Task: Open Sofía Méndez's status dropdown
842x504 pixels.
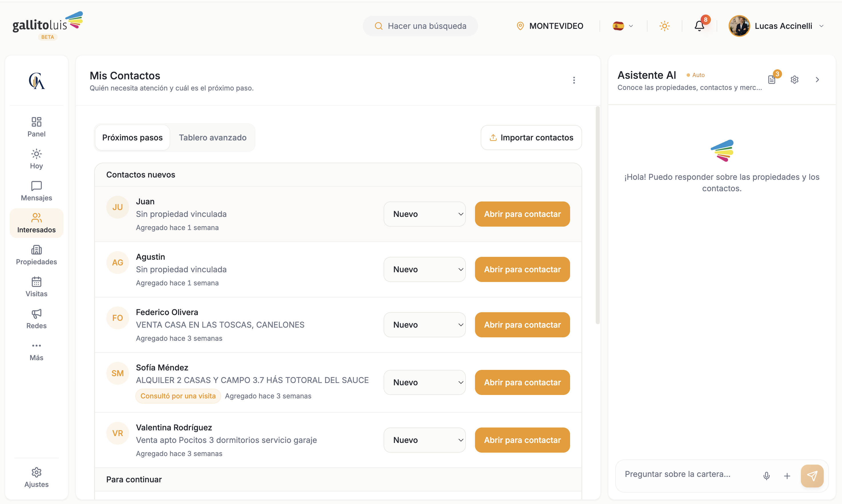Action: coord(424,382)
